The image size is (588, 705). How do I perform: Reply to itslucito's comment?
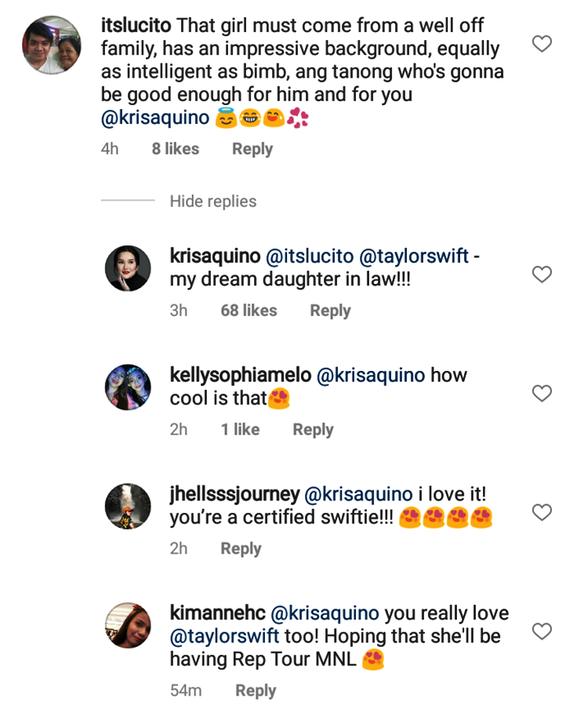(252, 149)
